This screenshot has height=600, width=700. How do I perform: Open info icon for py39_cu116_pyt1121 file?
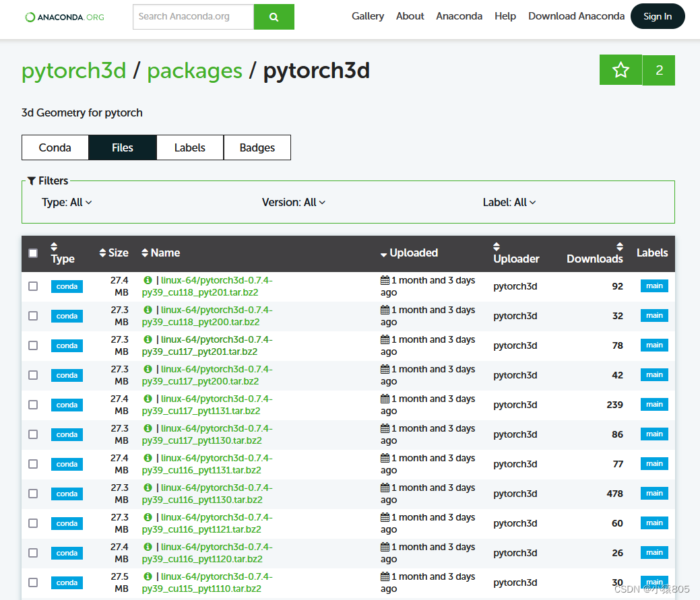148,517
